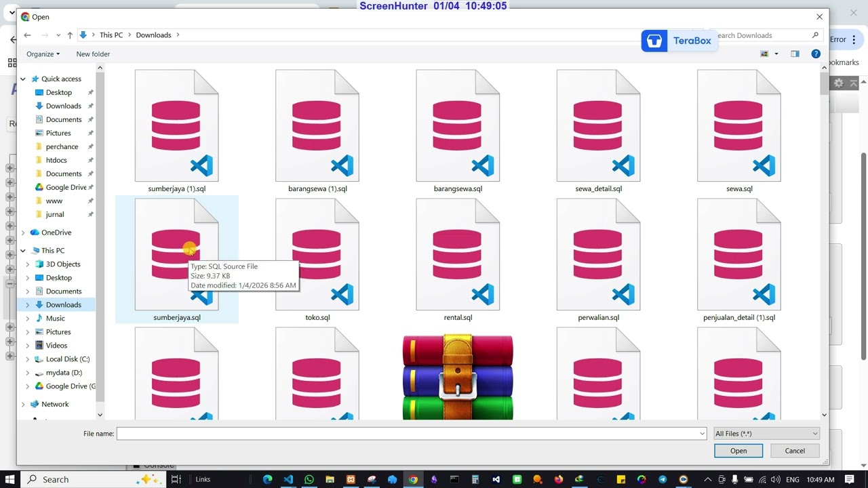Toggle the preview pane button
The height and width of the screenshot is (488, 868).
point(795,54)
